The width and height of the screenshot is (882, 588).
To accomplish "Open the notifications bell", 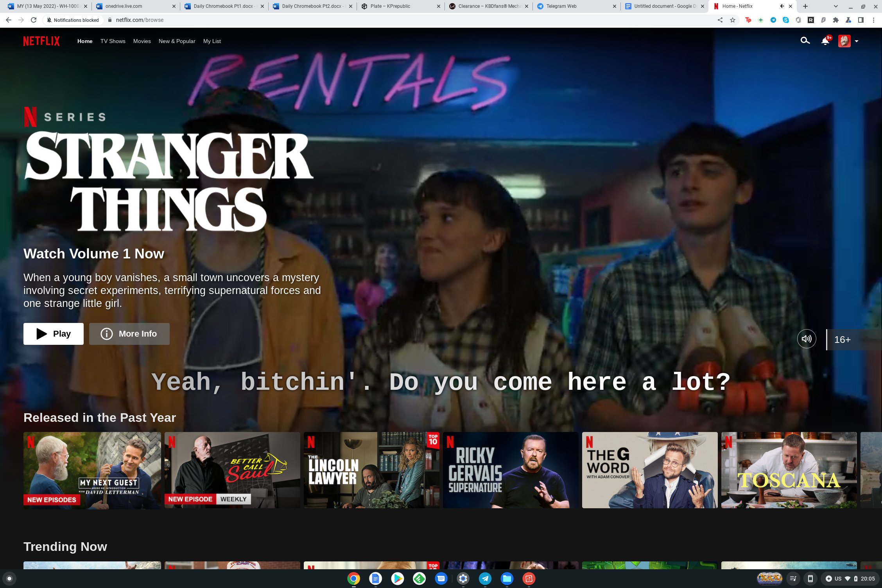I will click(x=825, y=41).
